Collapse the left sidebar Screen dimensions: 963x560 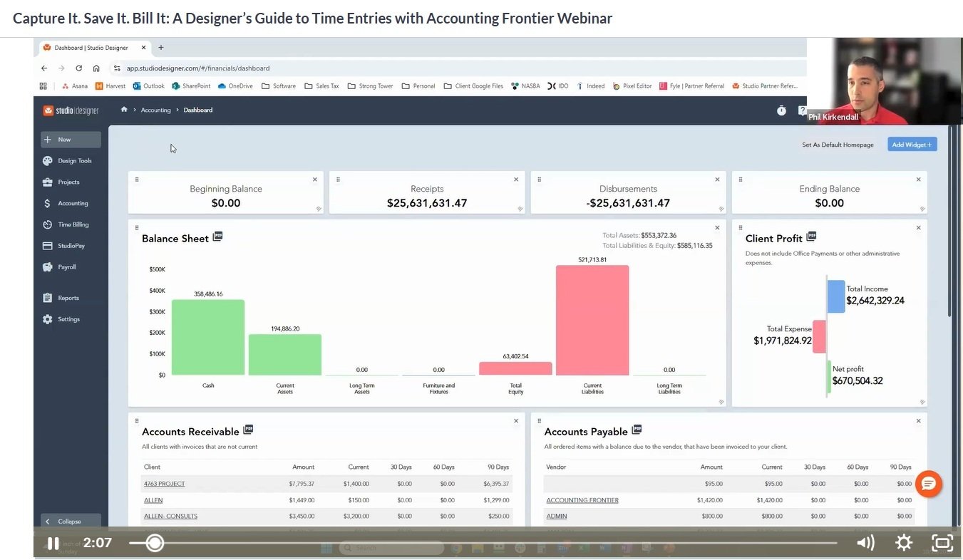69,521
